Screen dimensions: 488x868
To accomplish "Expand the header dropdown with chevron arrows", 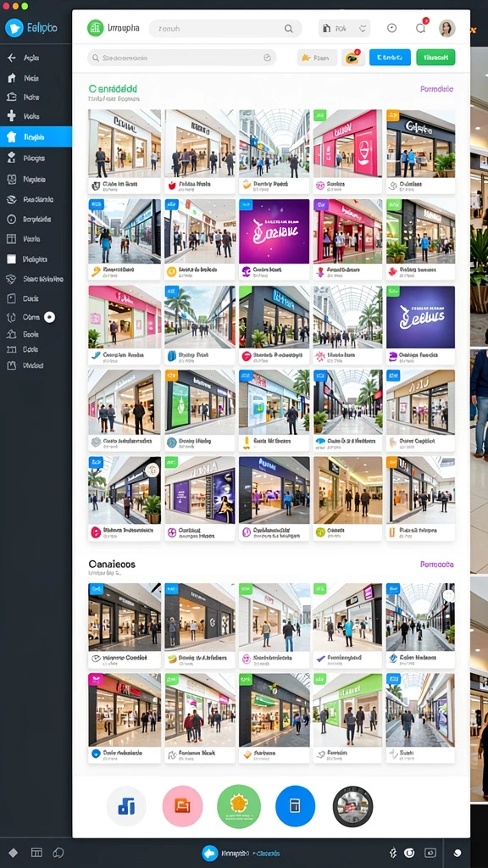I will (x=344, y=28).
